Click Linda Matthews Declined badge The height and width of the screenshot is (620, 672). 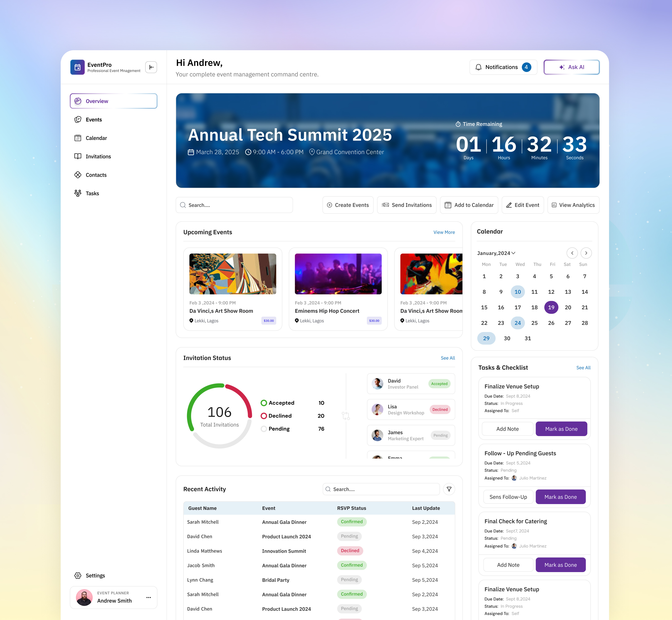(x=350, y=551)
